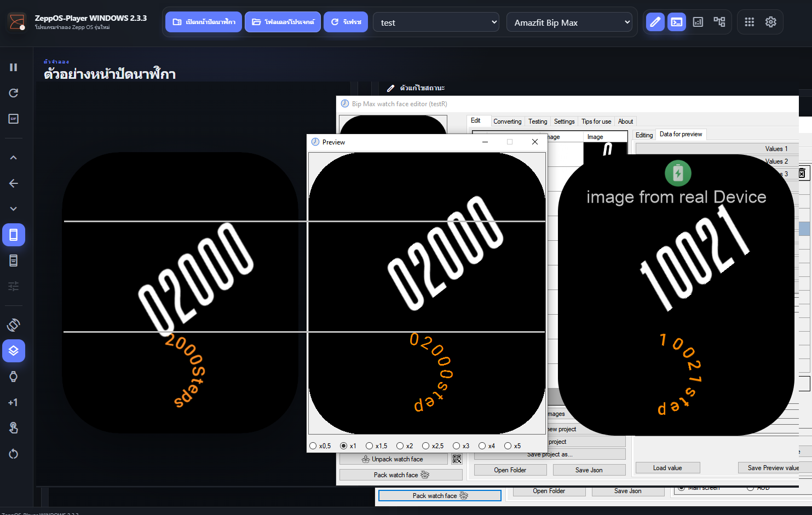Minimize the Preview window
Screen dimensions: 812x515
485,142
